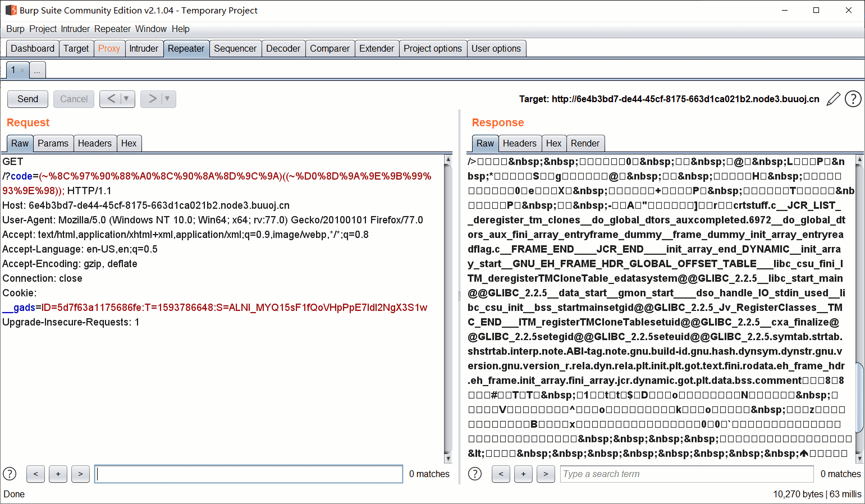Add a new Repeater tab with the ... tab
This screenshot has height=504, width=865.
click(37, 70)
